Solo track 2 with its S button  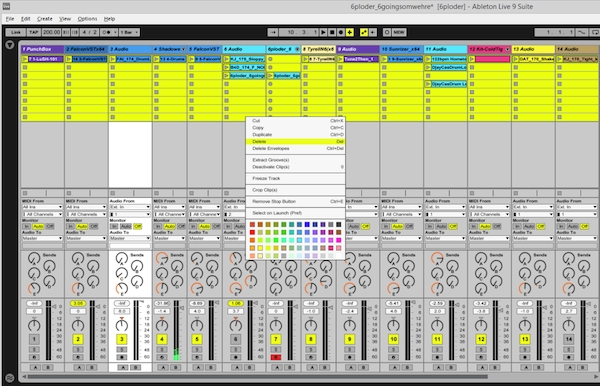click(x=78, y=349)
